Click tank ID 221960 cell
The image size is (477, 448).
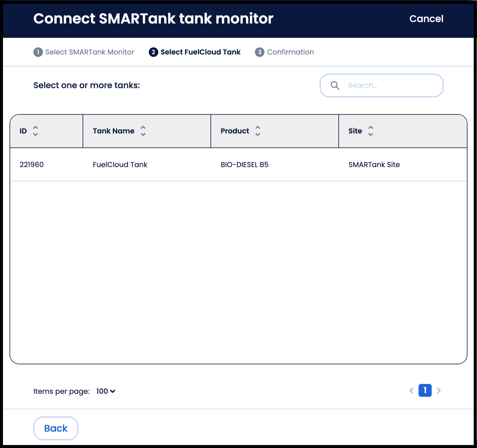pos(32,164)
